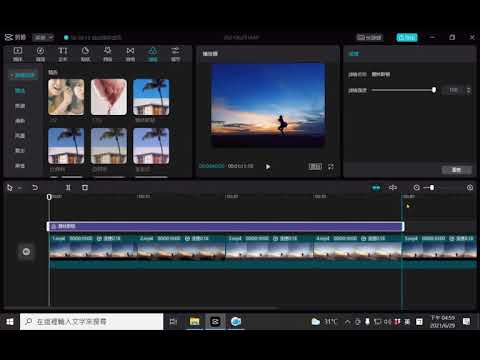Viewport: 480px width, 360px height.
Task: Choose the second filter category in sidebar
Action: 20,106
